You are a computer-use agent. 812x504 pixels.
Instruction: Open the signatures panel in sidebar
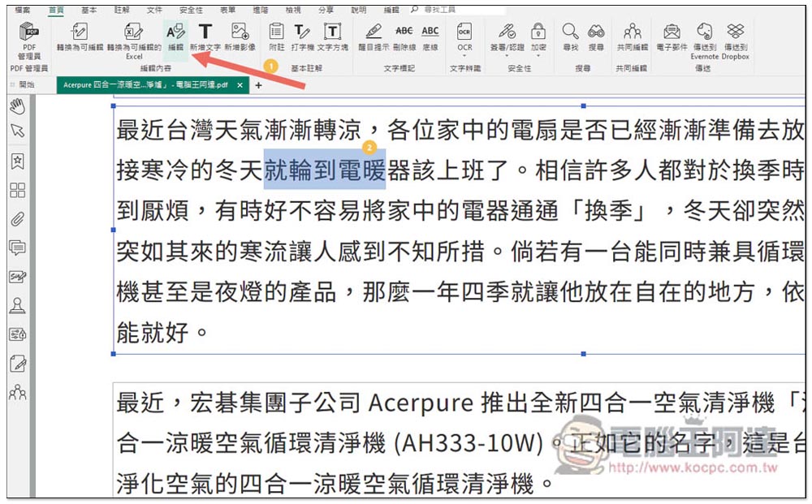[18, 277]
